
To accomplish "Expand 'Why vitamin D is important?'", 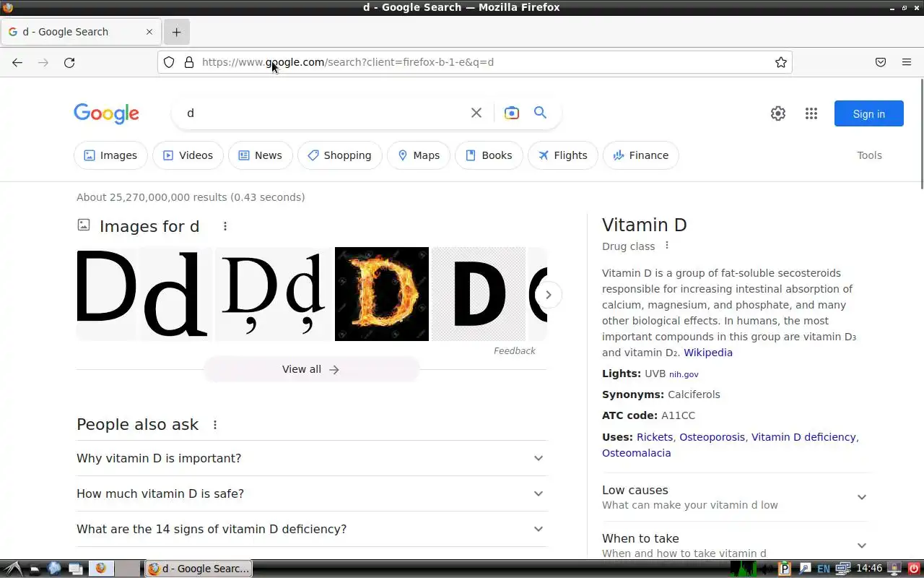I will click(x=312, y=458).
